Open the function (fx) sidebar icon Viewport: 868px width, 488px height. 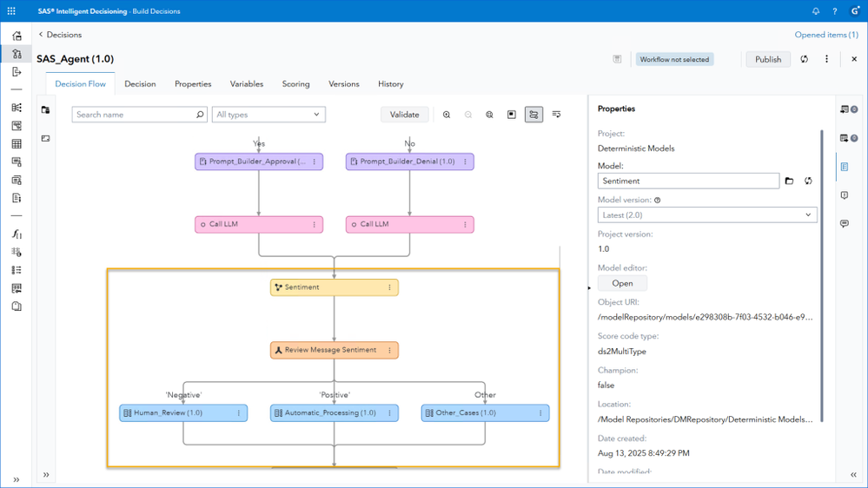click(x=17, y=234)
